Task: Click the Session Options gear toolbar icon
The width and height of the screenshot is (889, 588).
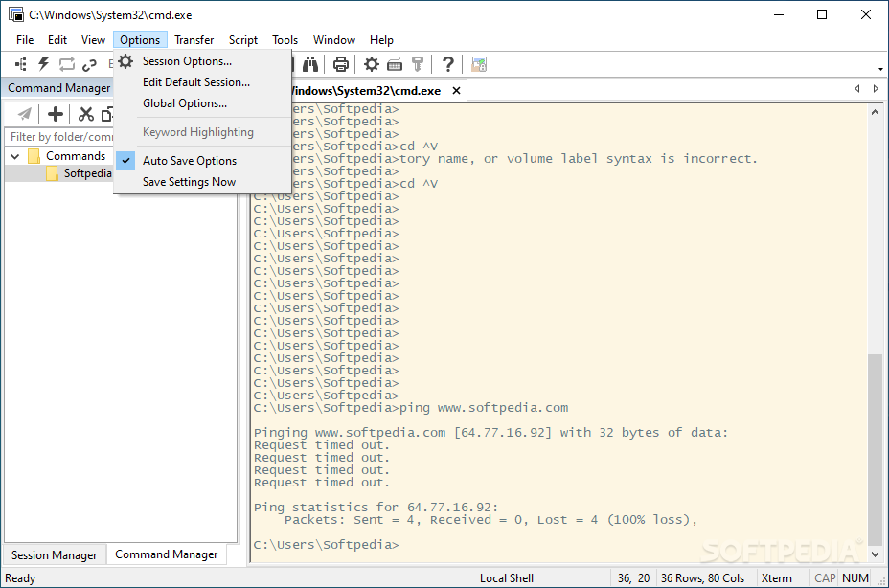Action: 372,64
